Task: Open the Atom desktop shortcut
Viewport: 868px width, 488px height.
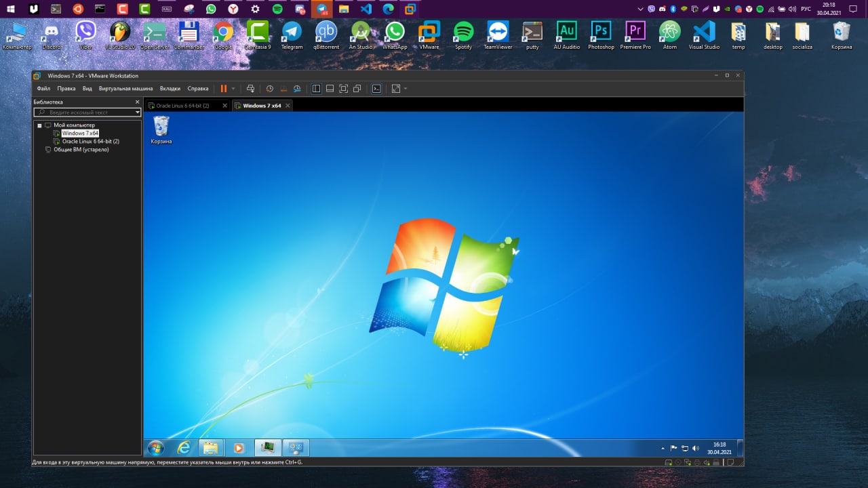Action: click(669, 35)
